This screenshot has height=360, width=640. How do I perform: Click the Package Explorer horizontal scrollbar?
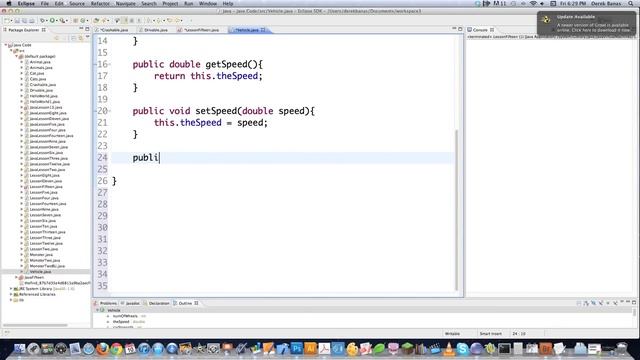[36, 325]
